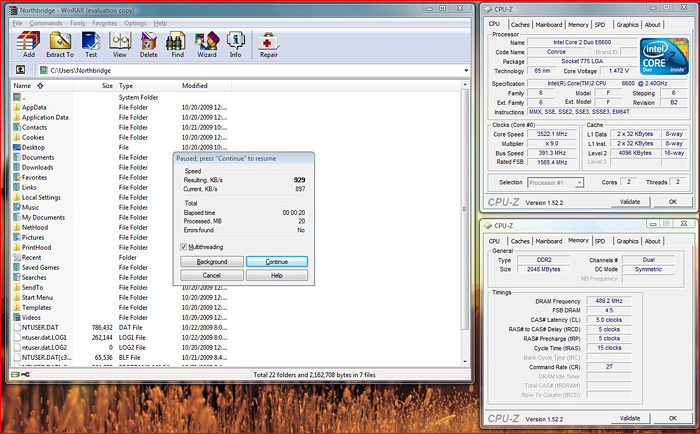The height and width of the screenshot is (434, 700).
Task: Open About tab in top CPU-Z window
Action: pos(652,25)
